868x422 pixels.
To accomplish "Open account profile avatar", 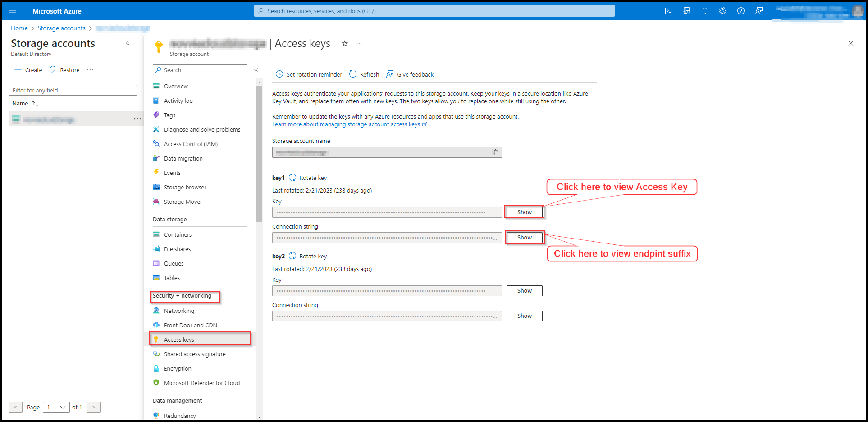I will pos(858,11).
